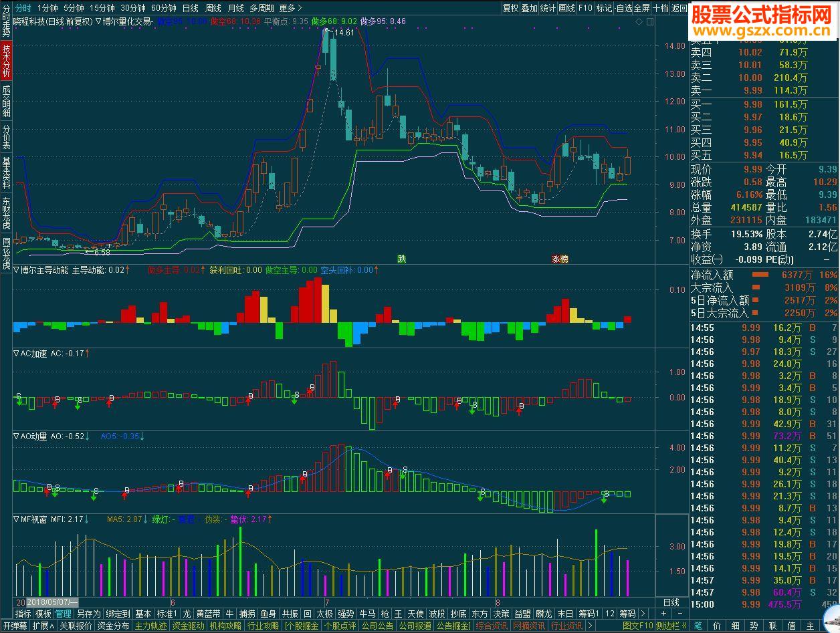
Task: Select the 黄蓝带 indicator preset
Action: point(208,614)
